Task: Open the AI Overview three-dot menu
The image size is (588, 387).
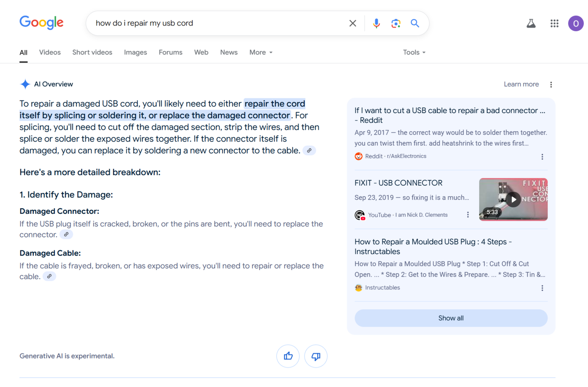Action: (x=551, y=84)
